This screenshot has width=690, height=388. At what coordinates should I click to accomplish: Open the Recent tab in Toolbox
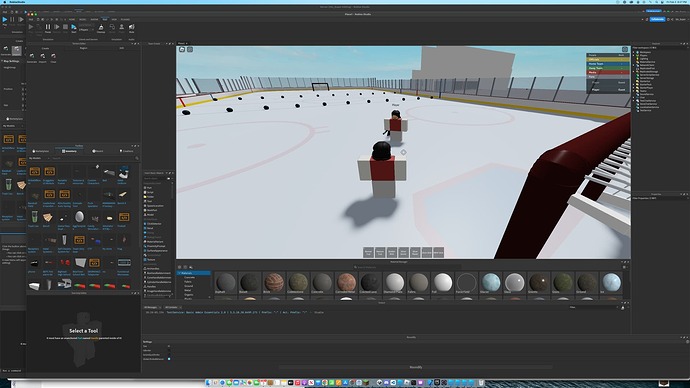(x=98, y=151)
